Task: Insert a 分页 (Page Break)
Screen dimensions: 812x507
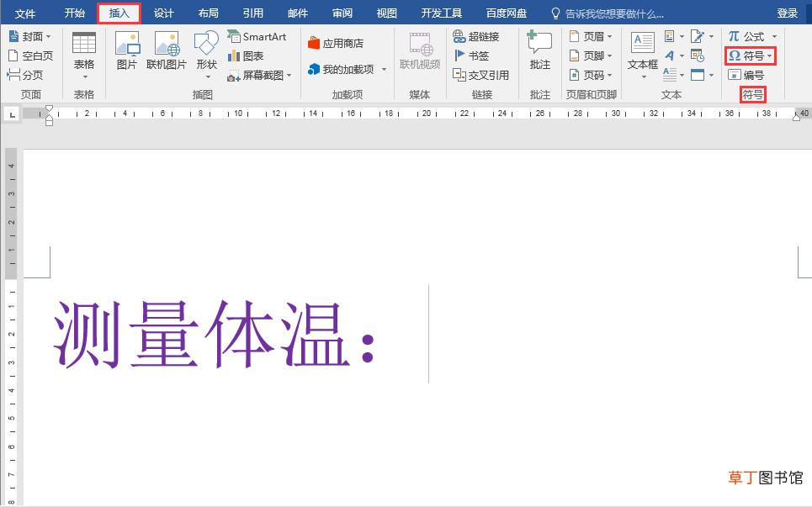Action: click(25, 75)
